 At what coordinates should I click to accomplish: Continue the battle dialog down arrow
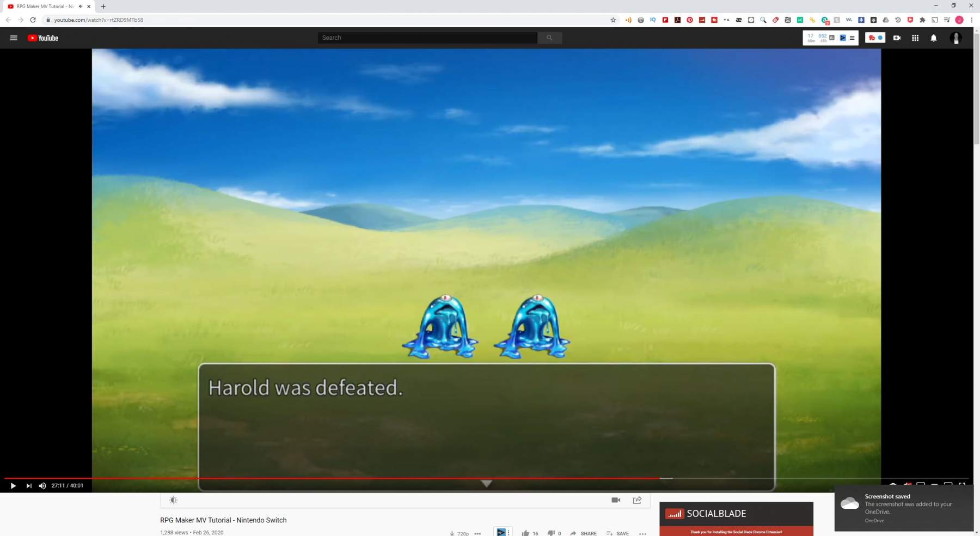point(487,483)
